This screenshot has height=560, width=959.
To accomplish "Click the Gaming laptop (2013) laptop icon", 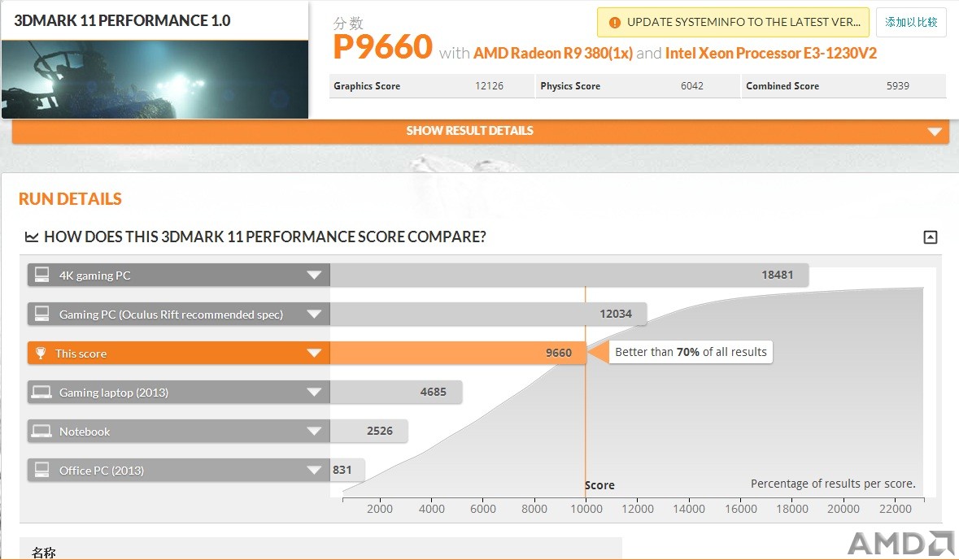I will coord(41,392).
